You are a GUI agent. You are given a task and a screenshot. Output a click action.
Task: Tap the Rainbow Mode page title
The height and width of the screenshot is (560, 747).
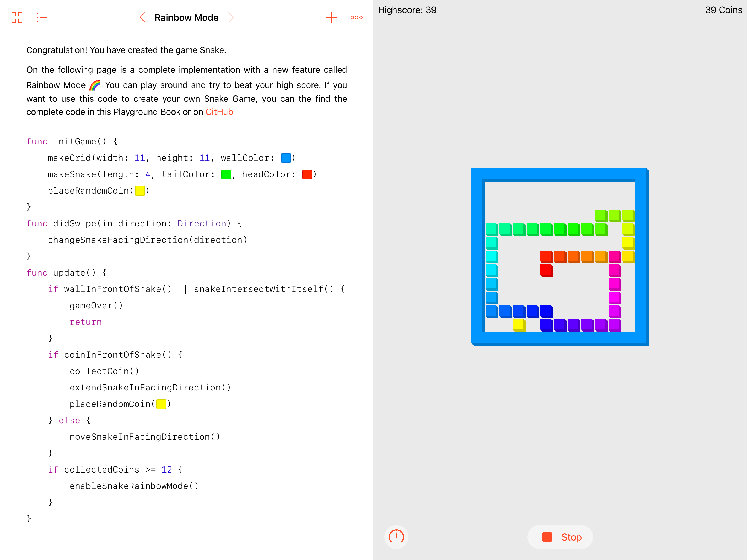tap(186, 17)
